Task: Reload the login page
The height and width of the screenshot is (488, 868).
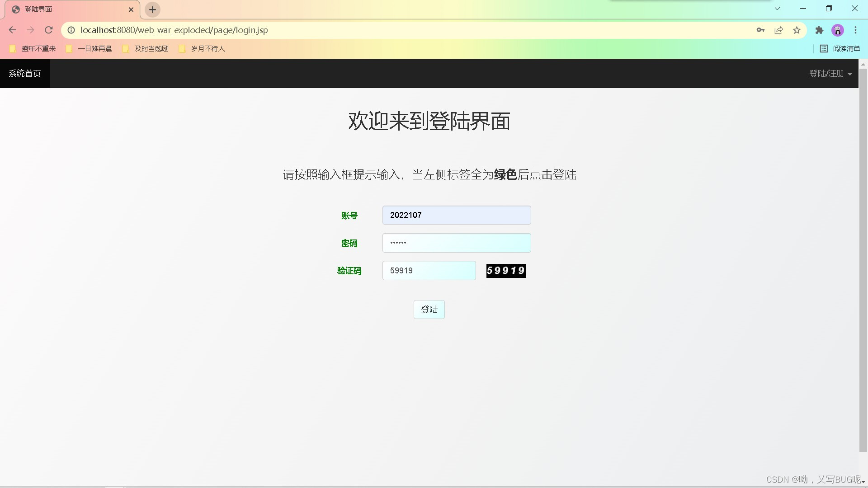Action: (49, 30)
